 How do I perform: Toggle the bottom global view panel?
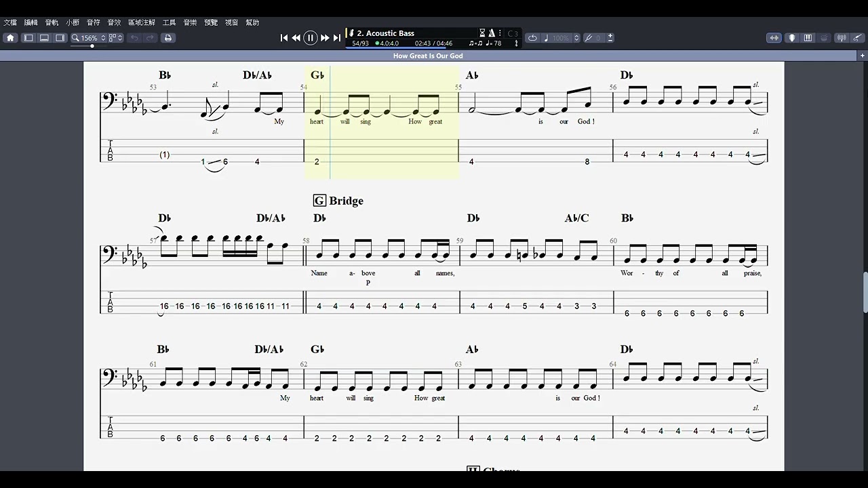44,38
